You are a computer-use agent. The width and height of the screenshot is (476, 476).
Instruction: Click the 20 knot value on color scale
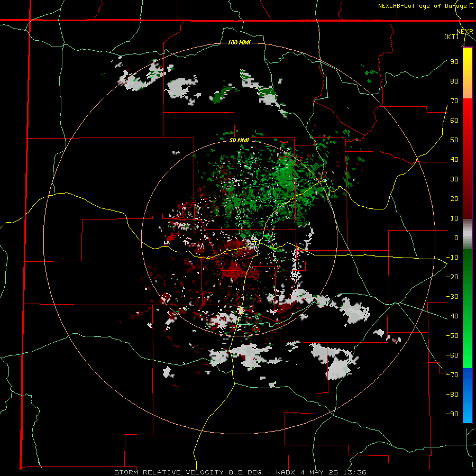tap(454, 198)
